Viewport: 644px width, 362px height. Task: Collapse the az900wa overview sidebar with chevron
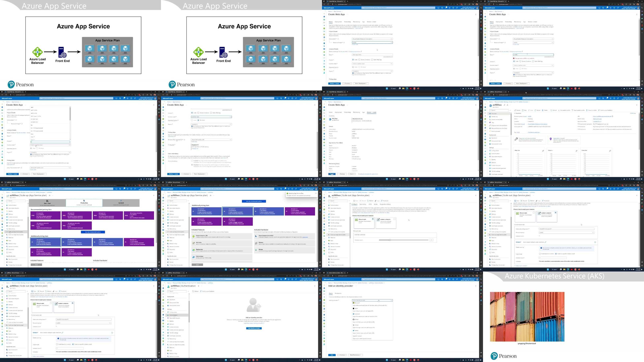[x=510, y=110]
